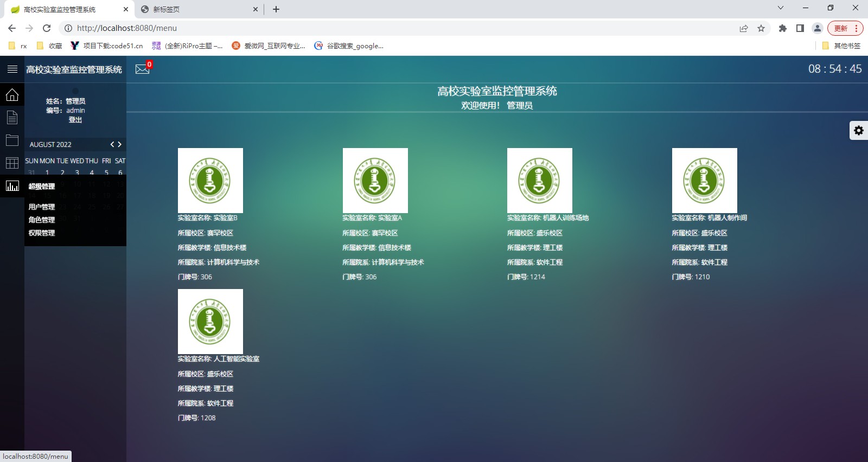Click text 实验室名称: 人工智能实验室
The width and height of the screenshot is (868, 462).
[219, 359]
